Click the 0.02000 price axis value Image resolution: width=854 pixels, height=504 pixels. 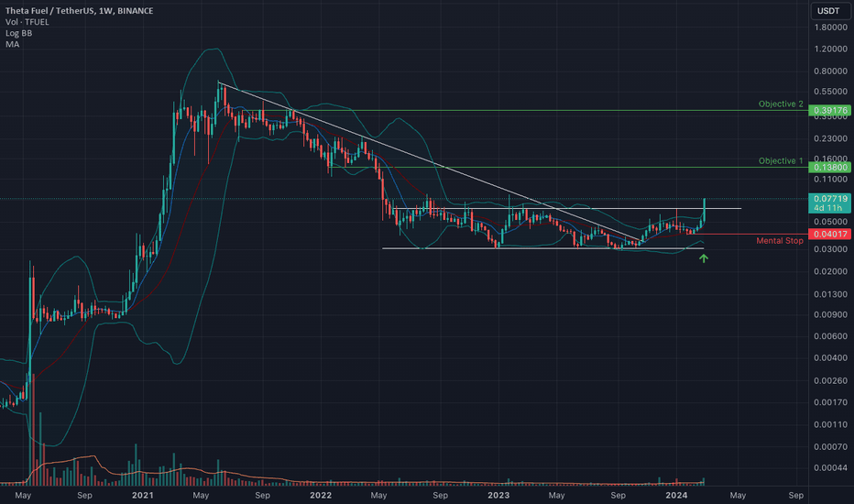pos(830,271)
